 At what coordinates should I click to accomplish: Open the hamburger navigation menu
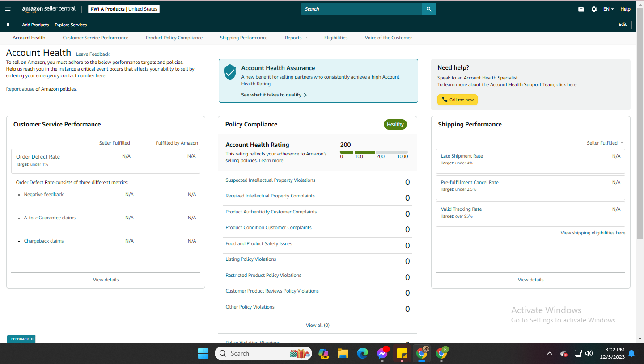(8, 9)
